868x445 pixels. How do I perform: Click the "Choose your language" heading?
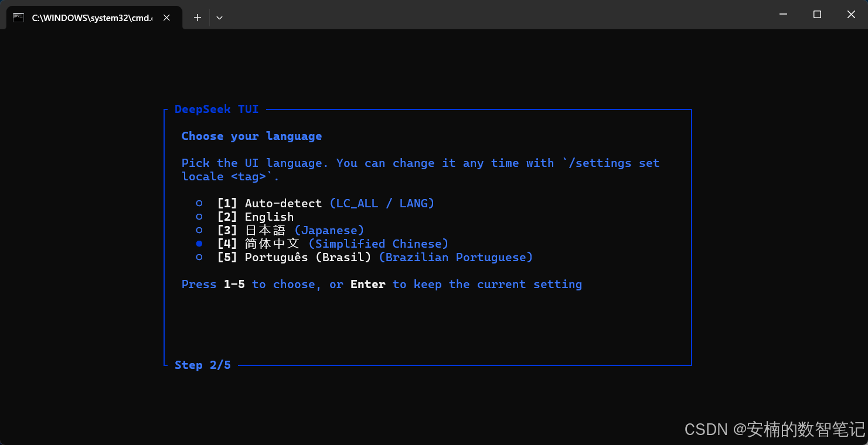click(x=252, y=136)
